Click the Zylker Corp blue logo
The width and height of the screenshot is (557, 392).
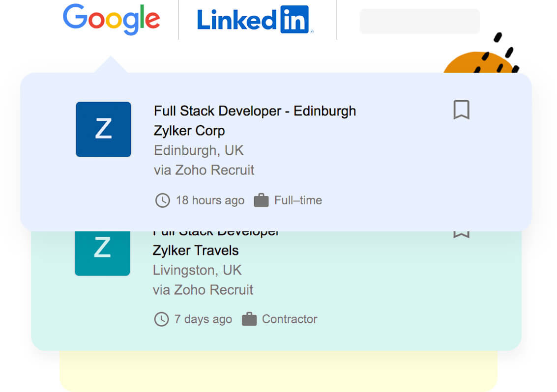click(x=103, y=129)
